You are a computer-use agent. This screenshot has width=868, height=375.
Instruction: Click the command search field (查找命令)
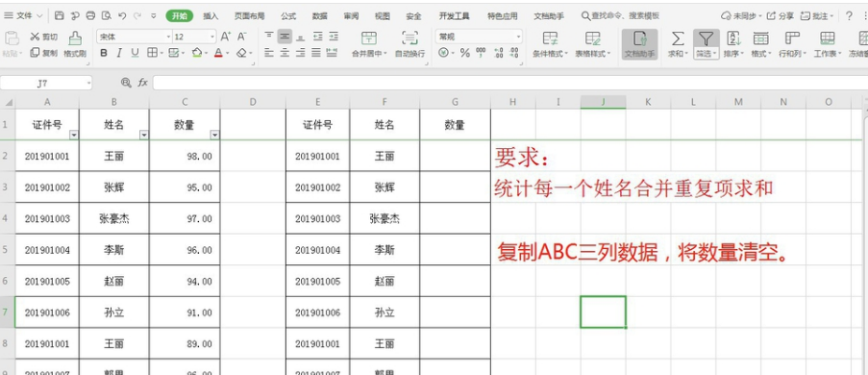pos(621,15)
